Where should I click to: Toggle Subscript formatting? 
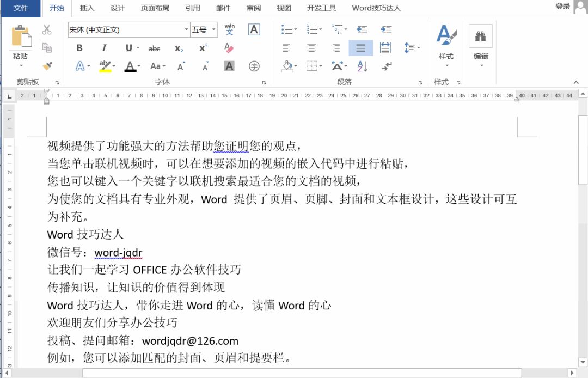[179, 48]
